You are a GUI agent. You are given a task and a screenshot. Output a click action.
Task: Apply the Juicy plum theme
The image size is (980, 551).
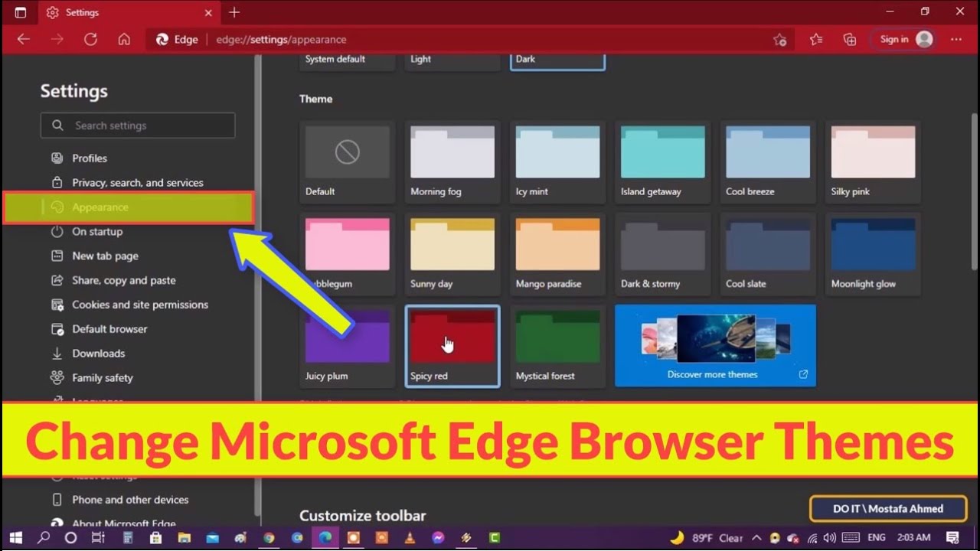pos(347,346)
